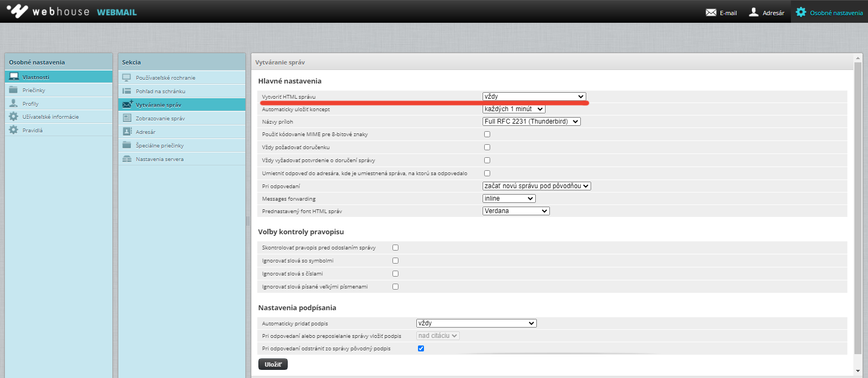Click the webhouse WEBMAIL logo
Image resolution: width=868 pixels, height=378 pixels.
point(72,11)
